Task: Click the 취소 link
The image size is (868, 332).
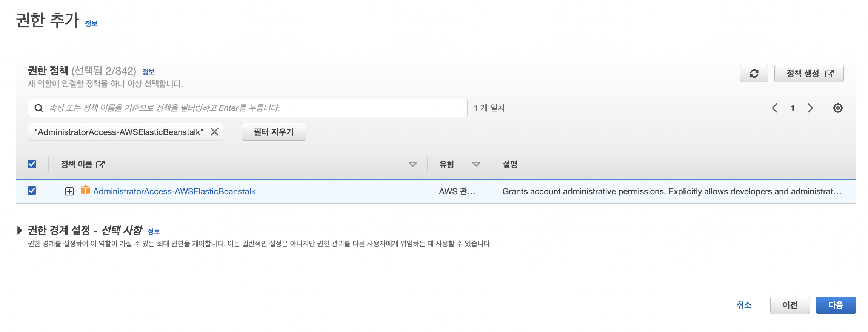Action: tap(744, 305)
